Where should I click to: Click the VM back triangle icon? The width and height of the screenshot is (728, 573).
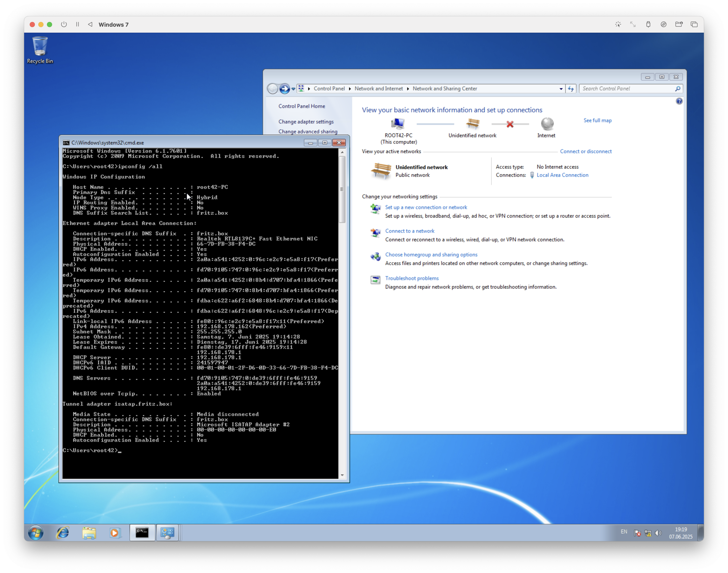[x=90, y=24]
